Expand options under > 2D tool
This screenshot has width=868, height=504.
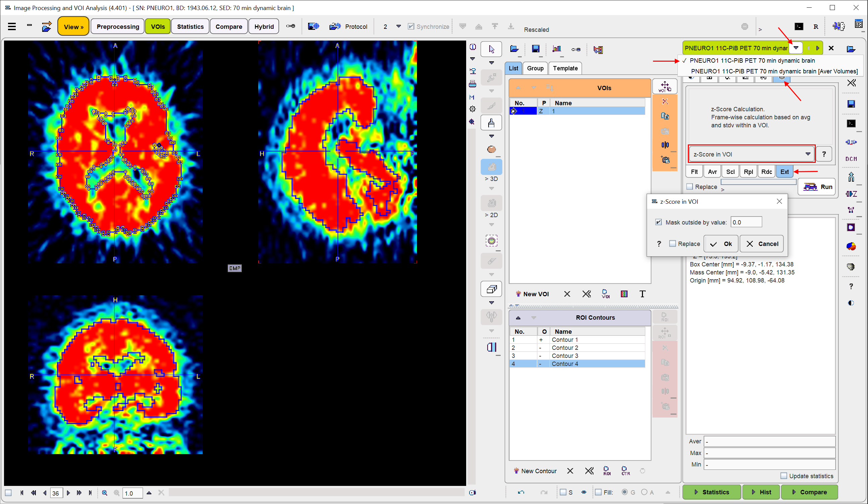pos(492,225)
